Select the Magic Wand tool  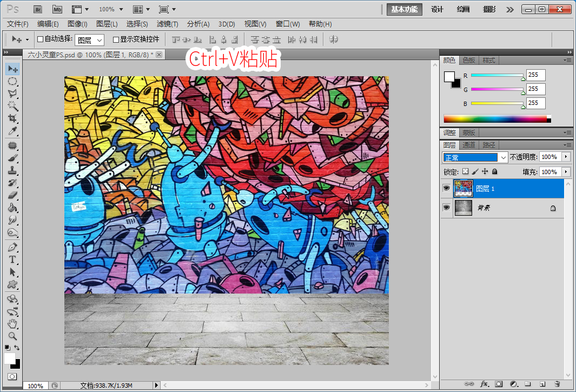tap(12, 106)
